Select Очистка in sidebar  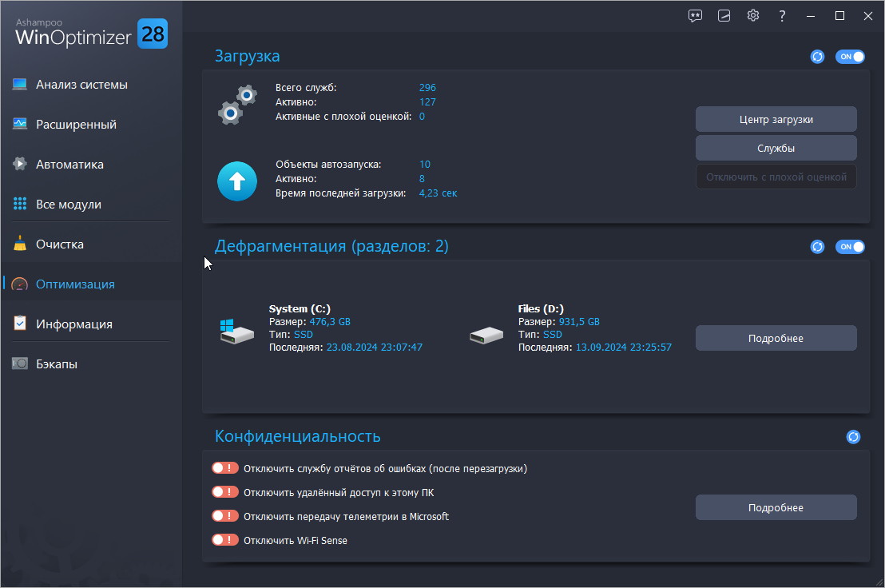point(91,244)
